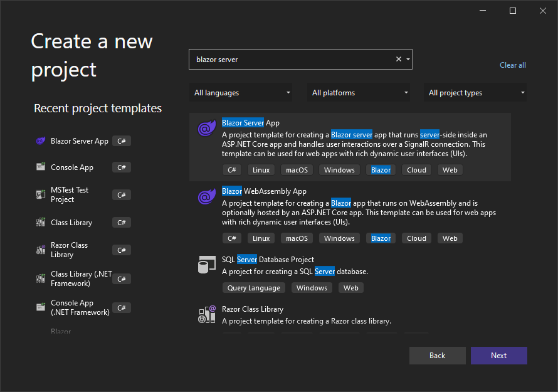This screenshot has height=392, width=558.
Task: Click the recent Razor Class Library icon
Action: (41, 250)
